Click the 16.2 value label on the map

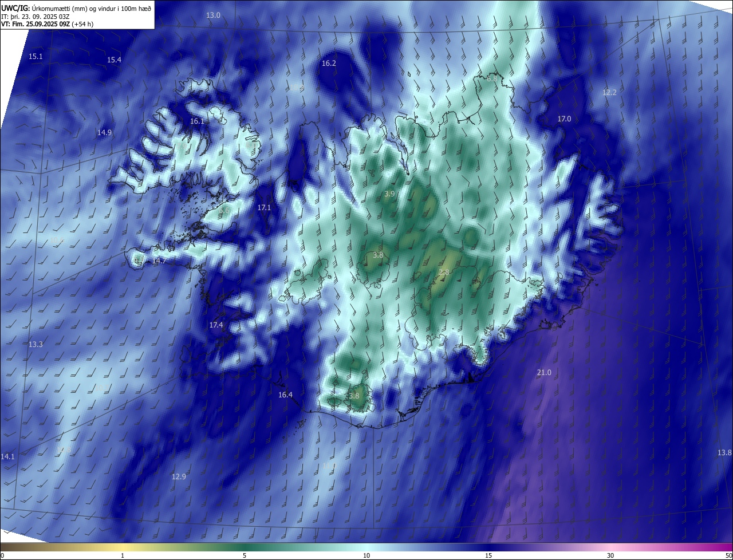click(329, 64)
